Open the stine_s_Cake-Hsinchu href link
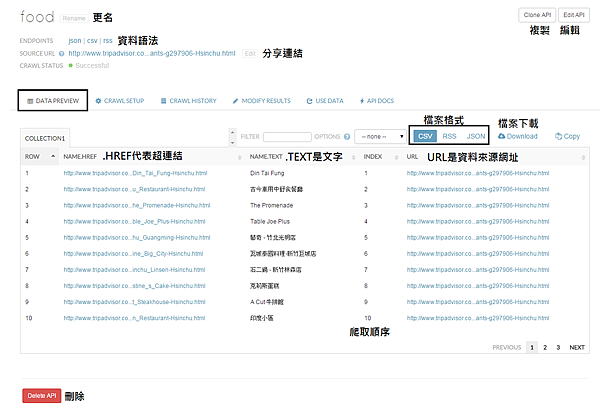Screen dimensions: 600x409 (x=134, y=286)
